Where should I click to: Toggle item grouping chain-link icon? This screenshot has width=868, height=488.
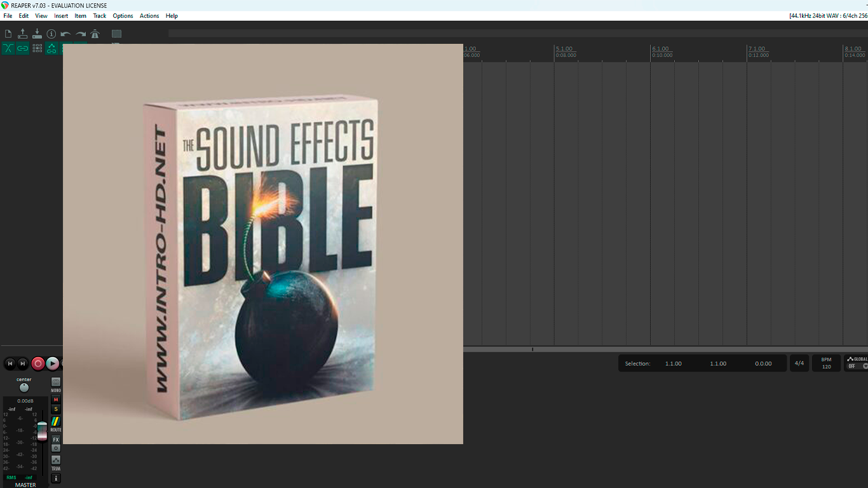pos(23,48)
